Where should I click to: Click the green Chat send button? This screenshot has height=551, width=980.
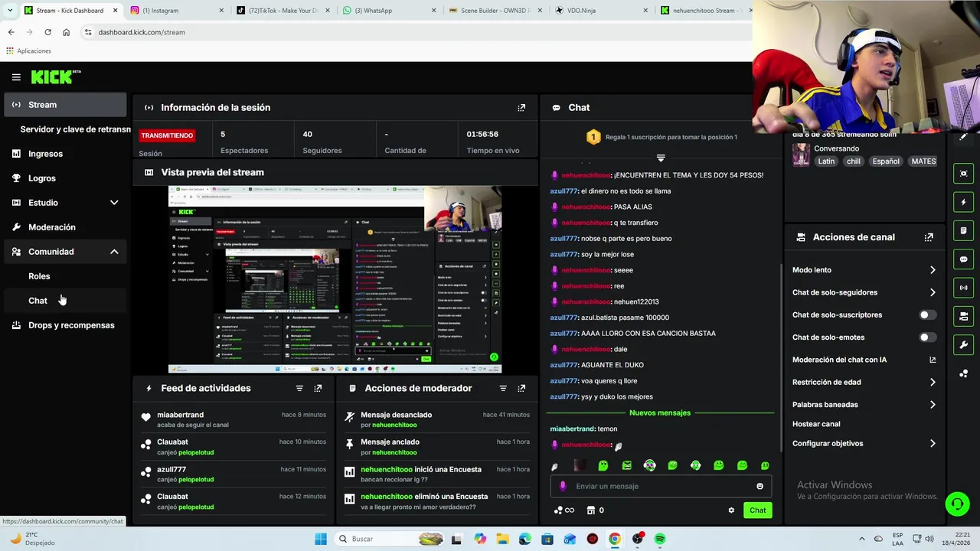[757, 510]
